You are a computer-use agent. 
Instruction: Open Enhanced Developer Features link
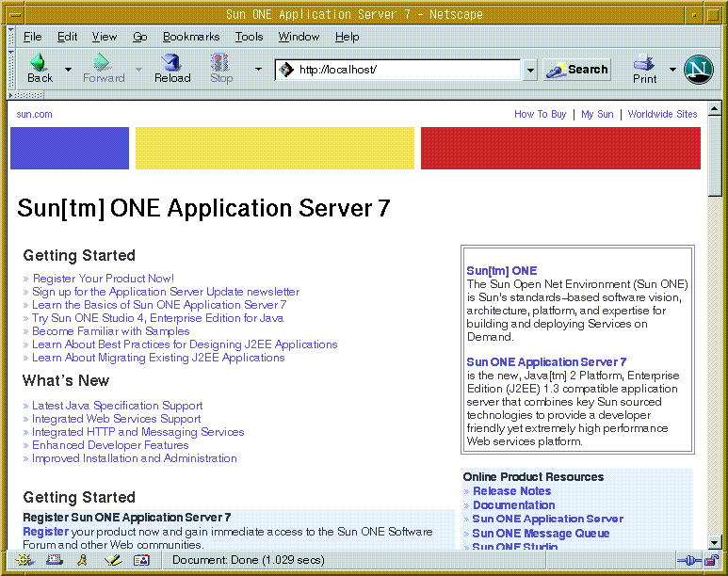pyautogui.click(x=110, y=445)
